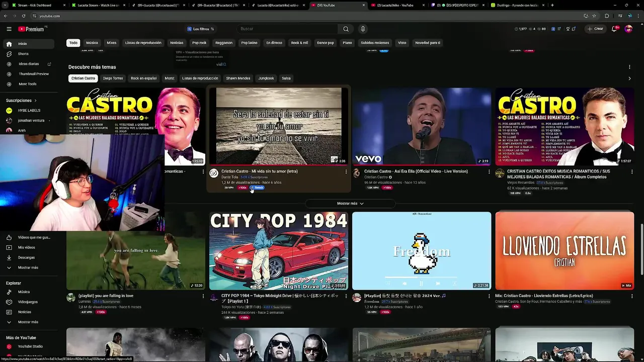Open options for Así Era Ella video
Viewport: 644px width, 362px height.
coord(489,171)
